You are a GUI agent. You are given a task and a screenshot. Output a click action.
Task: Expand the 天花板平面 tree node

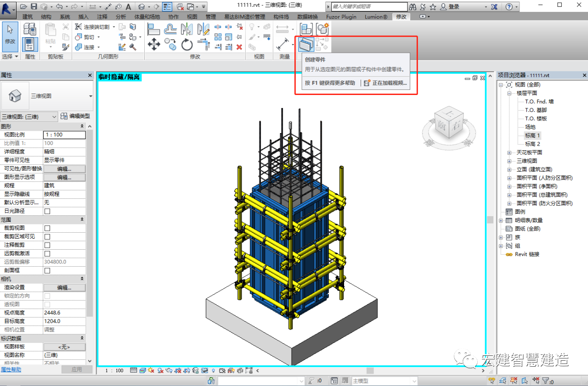[x=509, y=152]
